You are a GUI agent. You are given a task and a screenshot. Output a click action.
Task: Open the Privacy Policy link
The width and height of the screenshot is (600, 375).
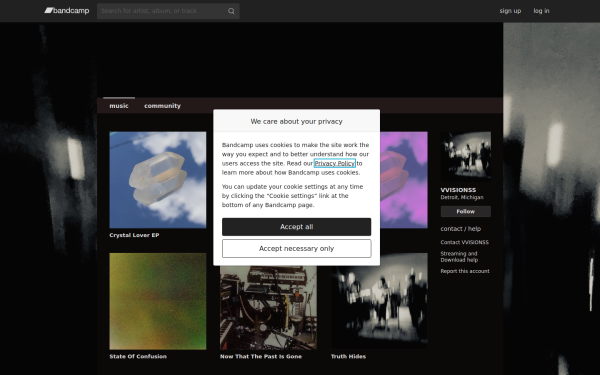coord(335,163)
